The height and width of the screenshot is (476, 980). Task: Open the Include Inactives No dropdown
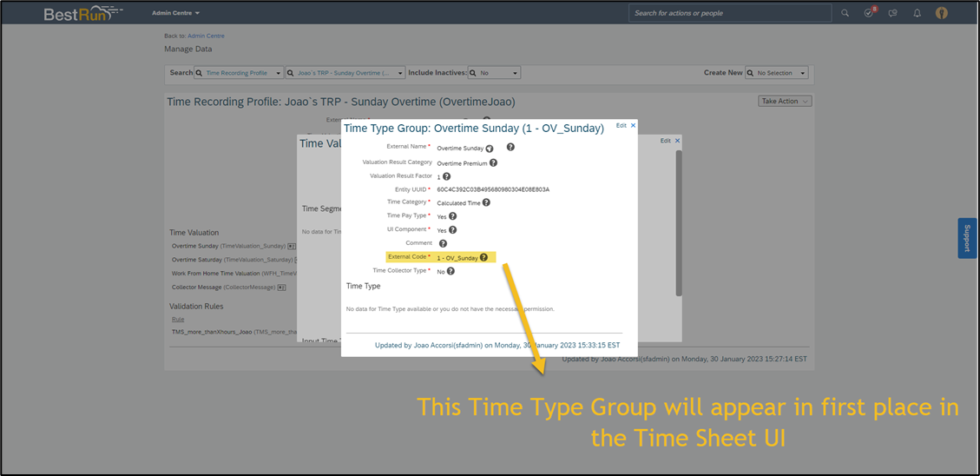pos(495,73)
